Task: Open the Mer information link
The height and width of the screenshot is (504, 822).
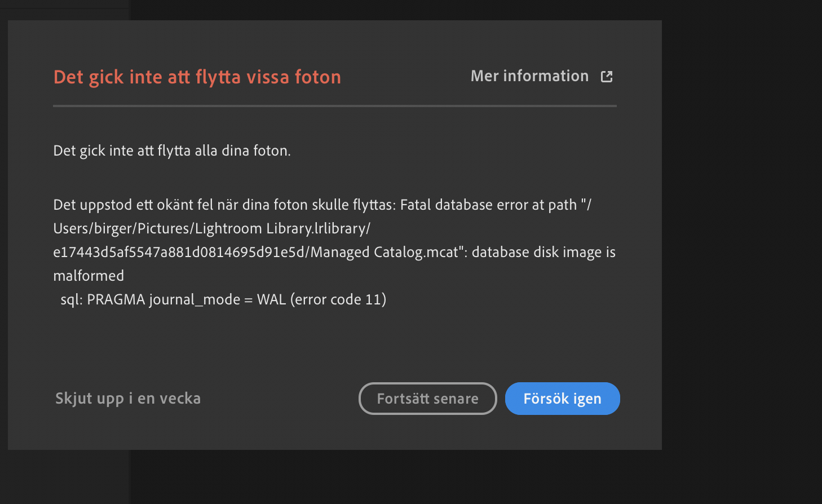Action: (x=529, y=76)
